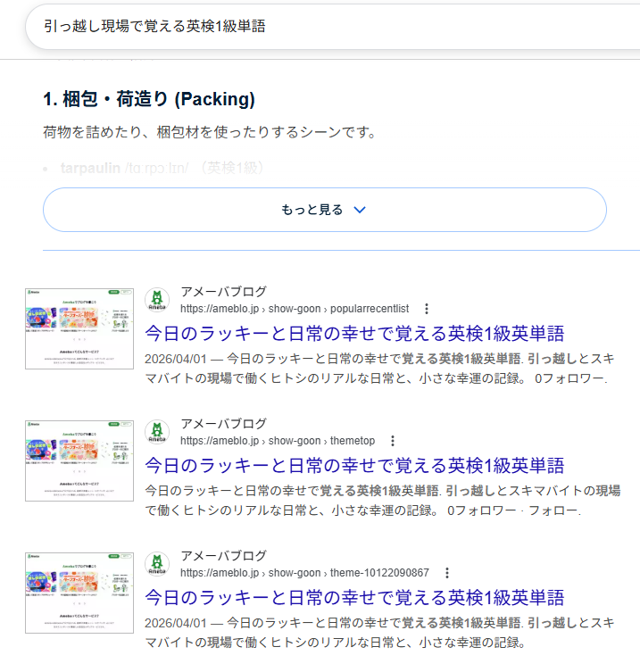
Task: Click the アメーバブログ site name on the last result
Action: (x=223, y=556)
